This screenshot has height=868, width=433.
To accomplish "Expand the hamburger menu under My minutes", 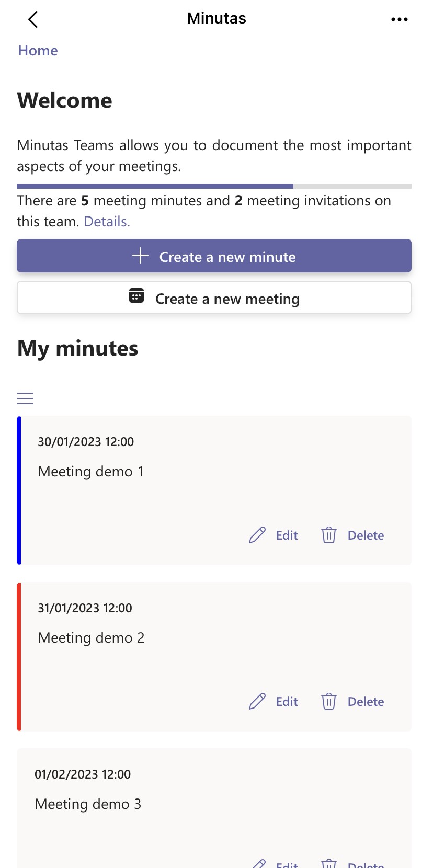I will point(25,398).
